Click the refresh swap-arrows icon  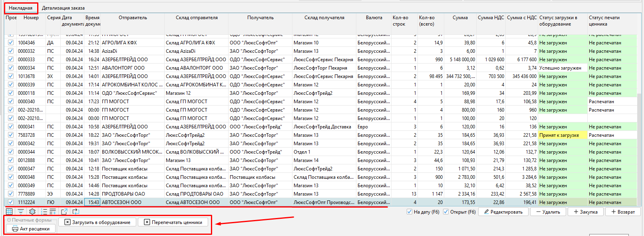click(76, 212)
